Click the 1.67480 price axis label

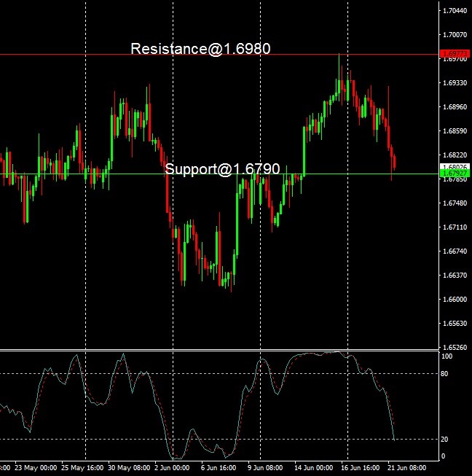pos(455,203)
